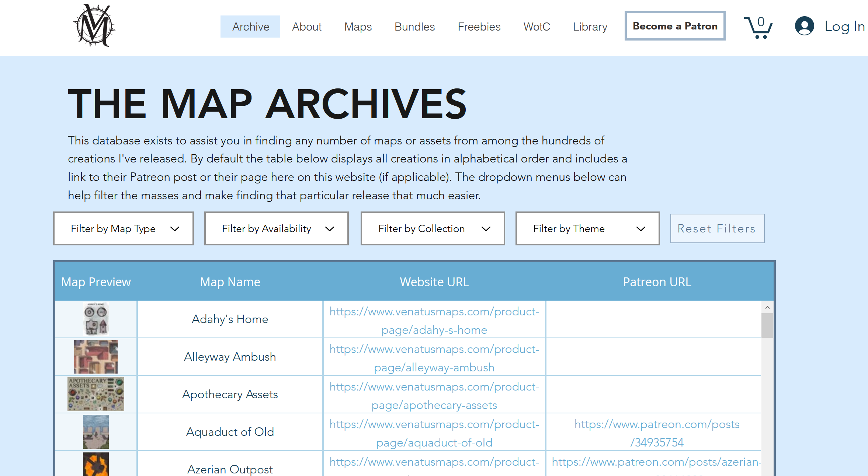Select the Adahy's Home map name

pyautogui.click(x=230, y=319)
